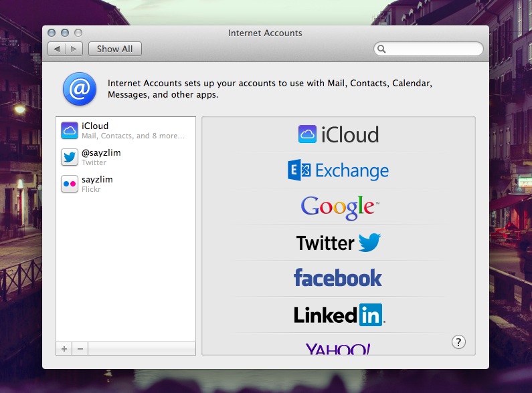Add a LinkedIn account
The width and height of the screenshot is (532, 393).
coord(339,315)
